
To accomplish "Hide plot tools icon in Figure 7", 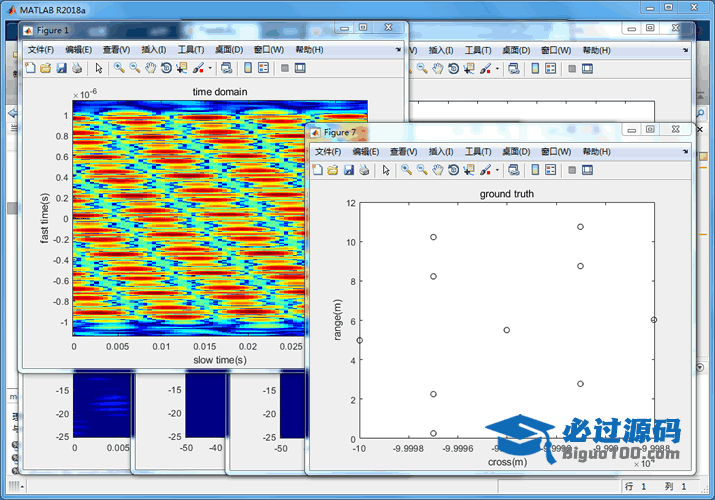I will click(572, 170).
